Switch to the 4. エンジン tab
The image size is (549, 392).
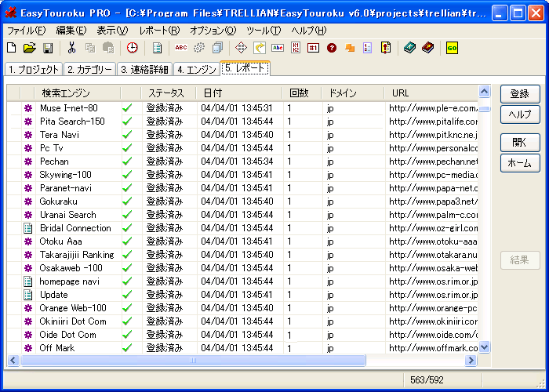pos(196,69)
